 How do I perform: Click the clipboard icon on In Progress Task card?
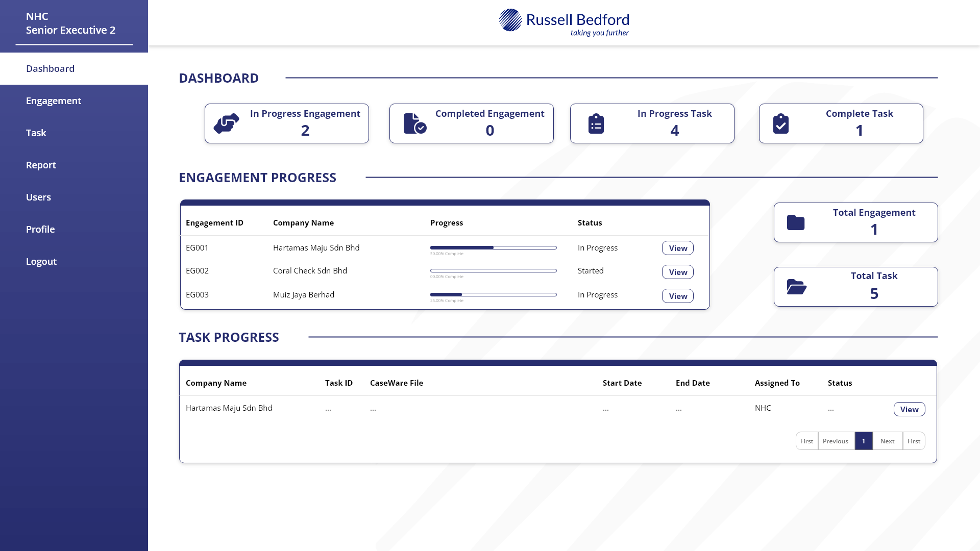coord(596,123)
